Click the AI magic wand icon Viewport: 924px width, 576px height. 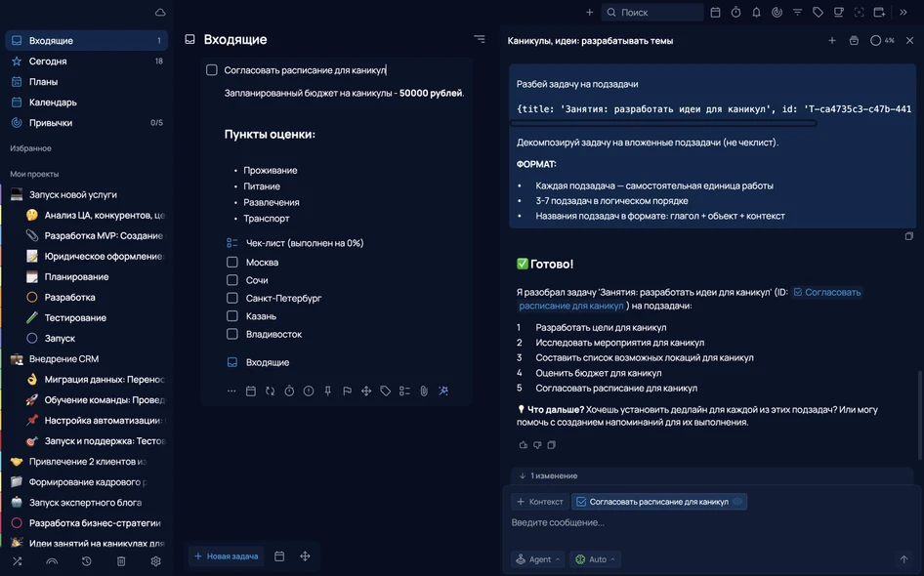coord(443,391)
